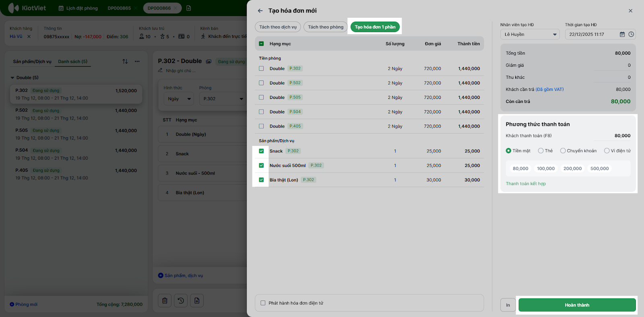Screen dimensions: 644x317
Task: Go back using the arrow beside Tạo hóa đơn mới
Action: click(260, 11)
